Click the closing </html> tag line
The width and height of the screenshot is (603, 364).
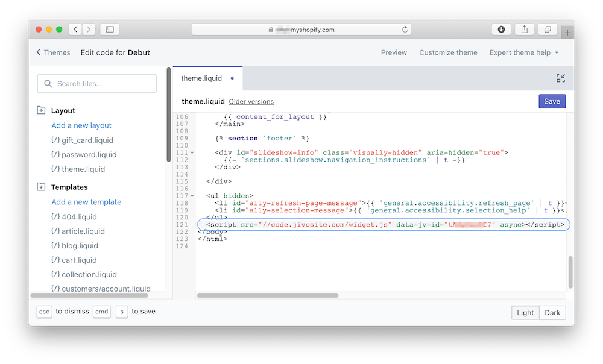click(213, 239)
